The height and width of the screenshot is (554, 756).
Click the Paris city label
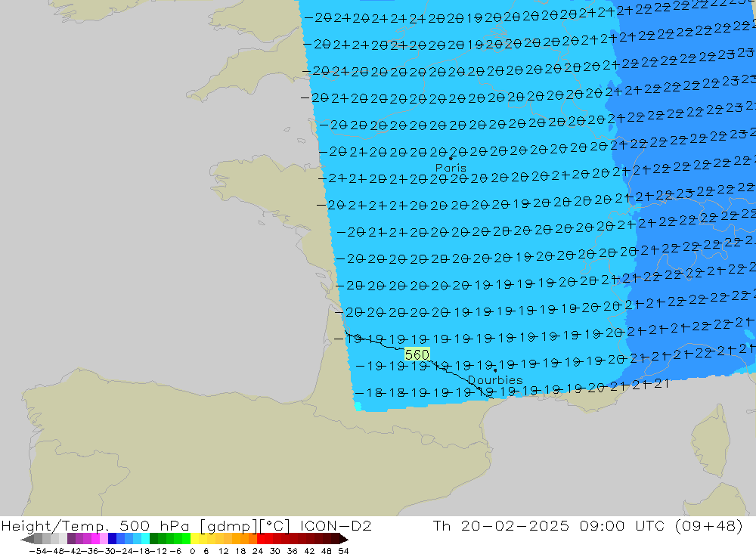coord(451,168)
